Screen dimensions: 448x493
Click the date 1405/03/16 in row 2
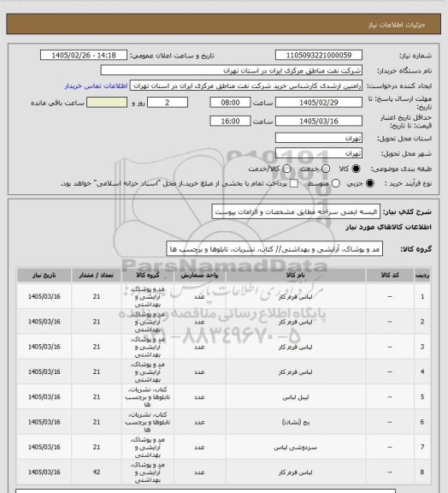pyautogui.click(x=44, y=322)
